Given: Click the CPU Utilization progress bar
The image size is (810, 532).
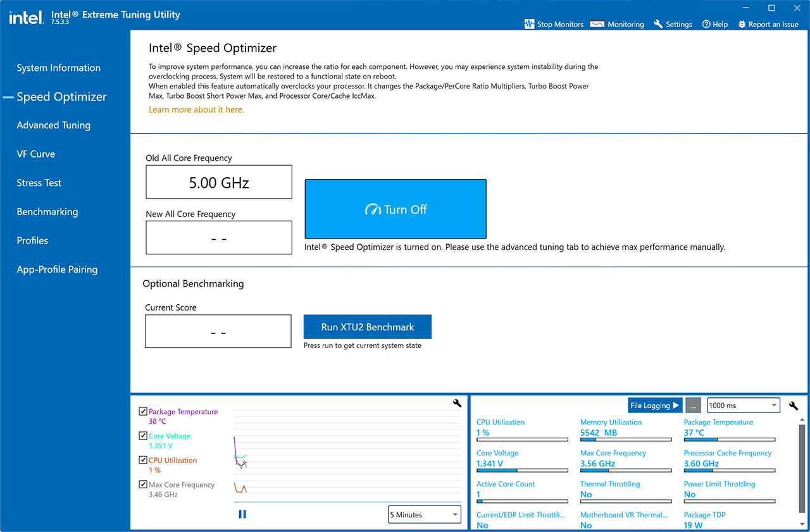Looking at the screenshot, I should tap(522, 440).
